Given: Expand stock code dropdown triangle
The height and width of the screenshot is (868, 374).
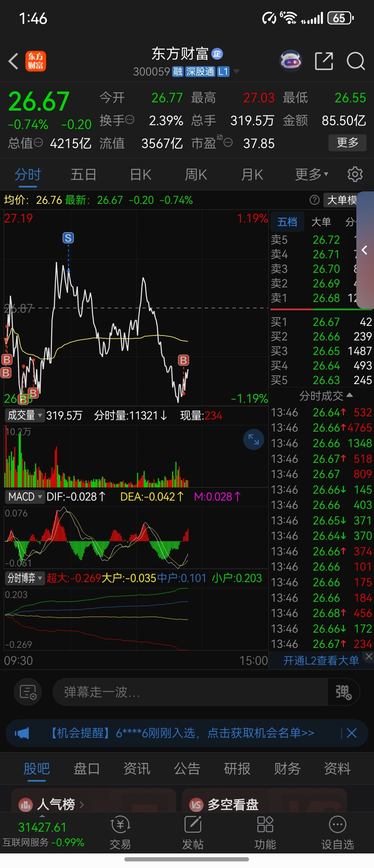Looking at the screenshot, I should click(236, 71).
